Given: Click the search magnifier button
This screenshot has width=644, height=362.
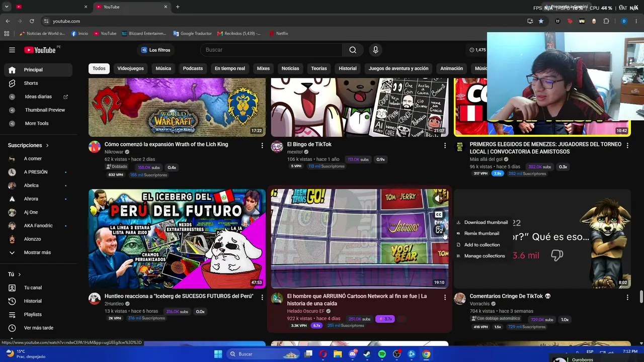Looking at the screenshot, I should [353, 50].
